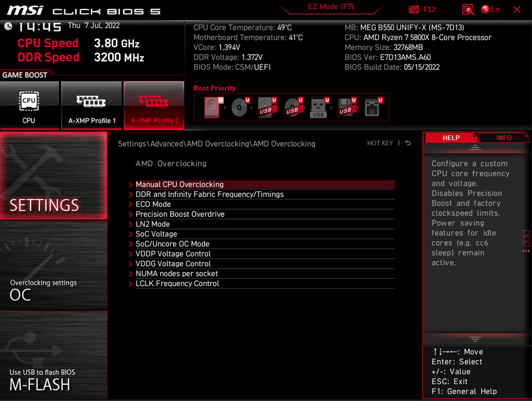Click the help panel bottom scroll handle

pos(475,339)
